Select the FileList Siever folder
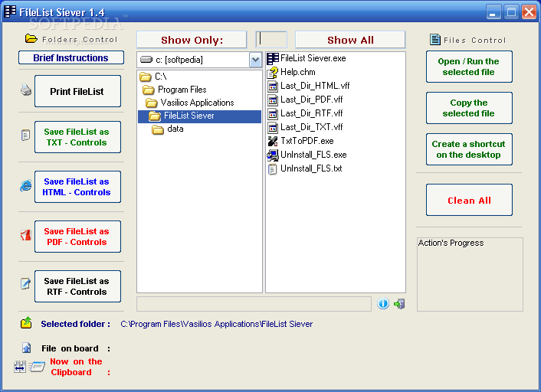 tap(199, 116)
